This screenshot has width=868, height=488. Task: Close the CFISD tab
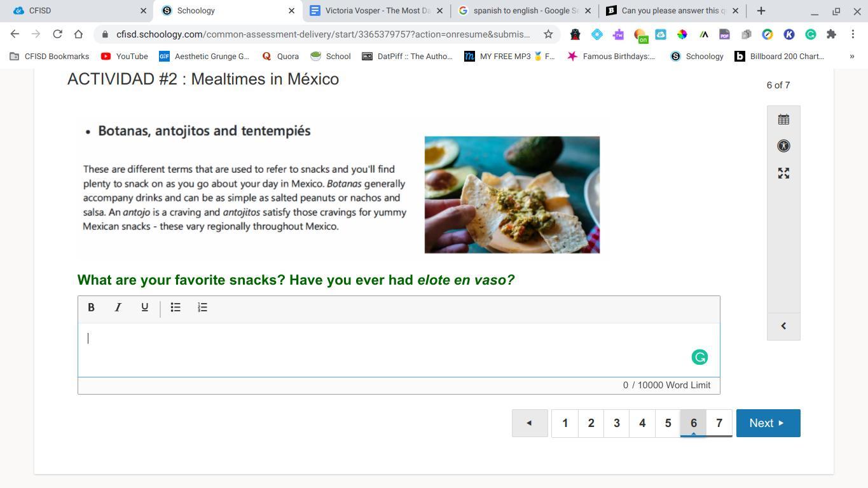143,11
